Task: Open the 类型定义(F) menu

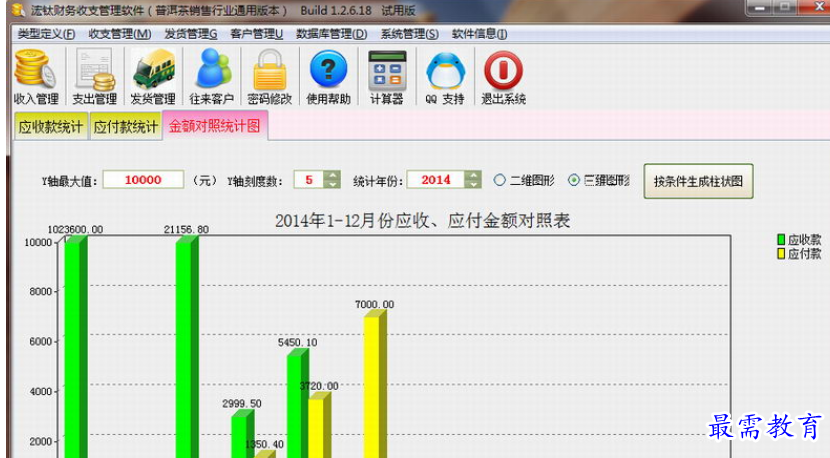Action: 46,34
